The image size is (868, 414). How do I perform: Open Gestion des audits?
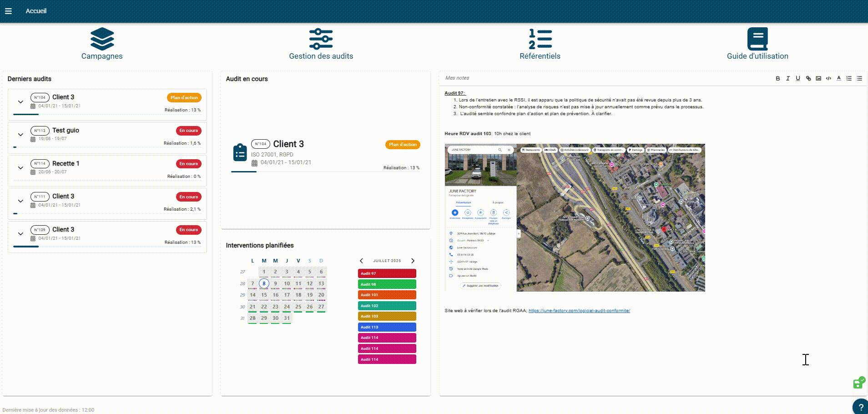pos(321,44)
